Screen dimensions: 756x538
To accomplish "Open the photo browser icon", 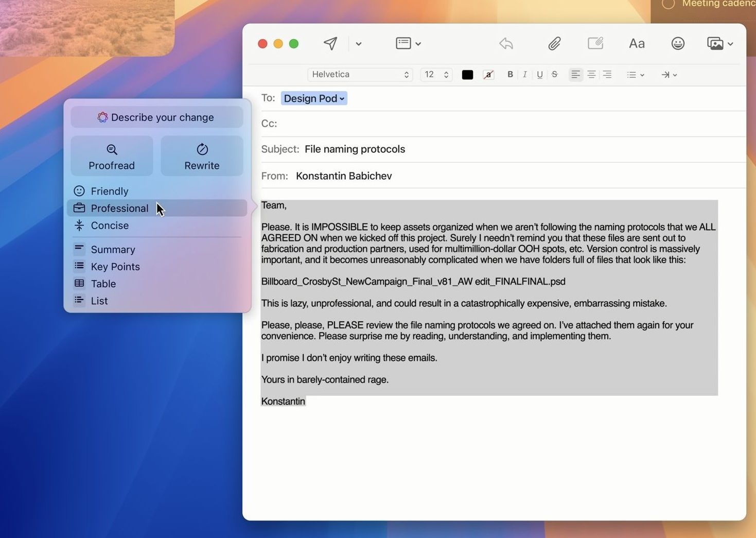I will 716,43.
